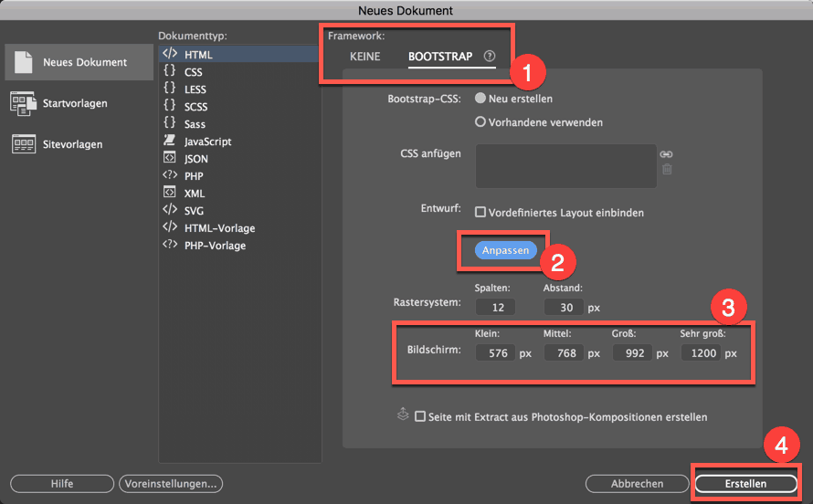Select JavaScript document type label

(208, 142)
